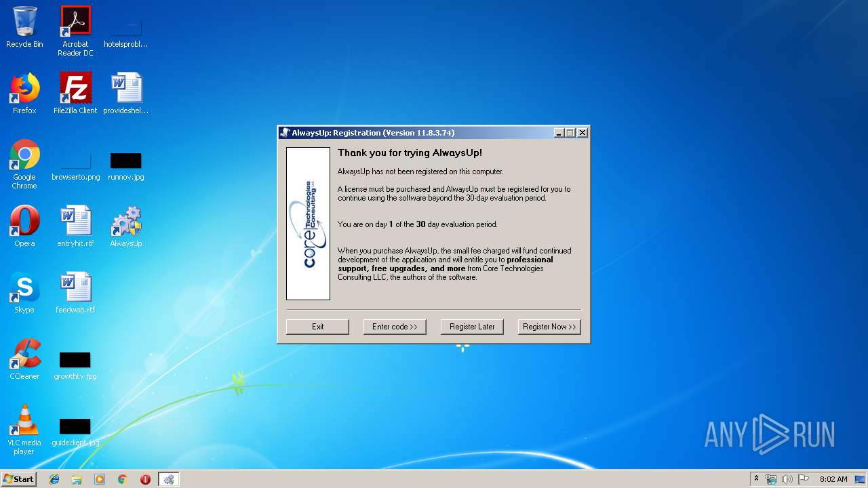
Task: Launch the Skype desktop shortcut
Action: (x=24, y=293)
